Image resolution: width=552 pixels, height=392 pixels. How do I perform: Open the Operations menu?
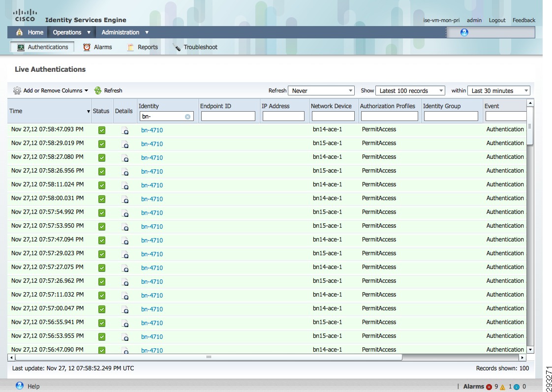[71, 32]
